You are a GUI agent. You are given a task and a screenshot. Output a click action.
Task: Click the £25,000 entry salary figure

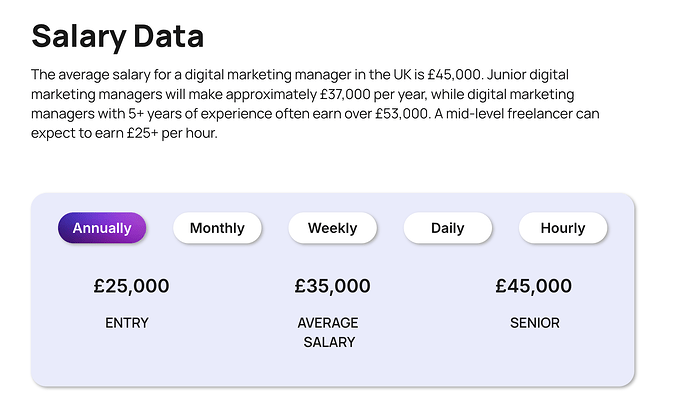click(131, 286)
